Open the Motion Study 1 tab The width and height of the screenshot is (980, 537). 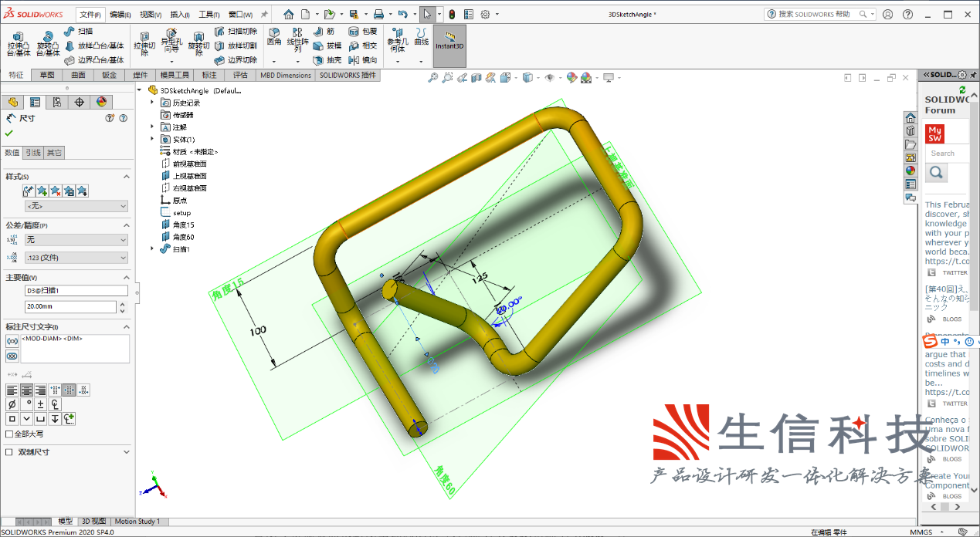(x=137, y=522)
